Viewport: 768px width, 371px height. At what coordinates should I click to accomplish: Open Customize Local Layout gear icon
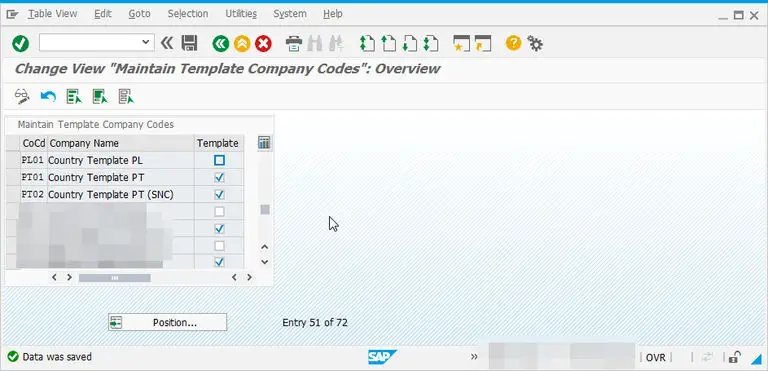(535, 44)
